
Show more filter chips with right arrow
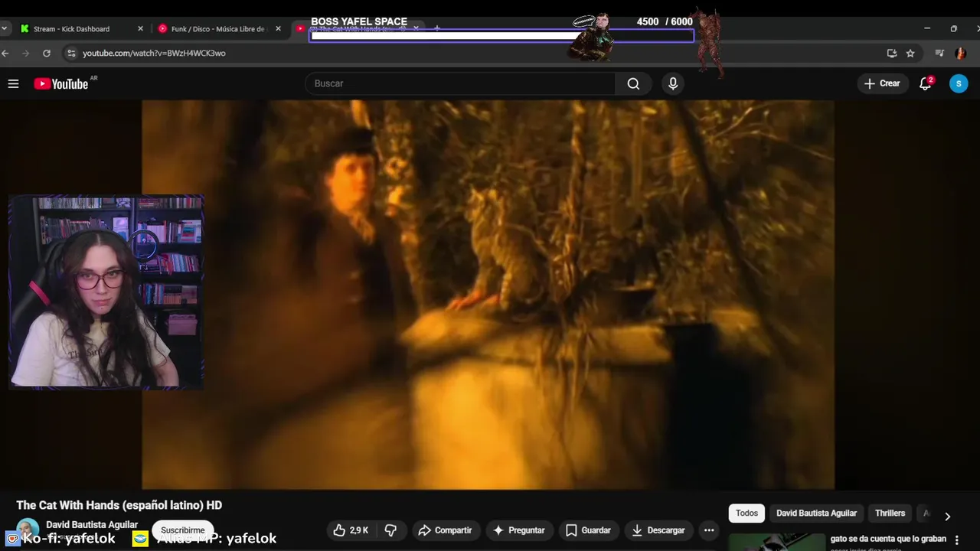click(x=947, y=516)
